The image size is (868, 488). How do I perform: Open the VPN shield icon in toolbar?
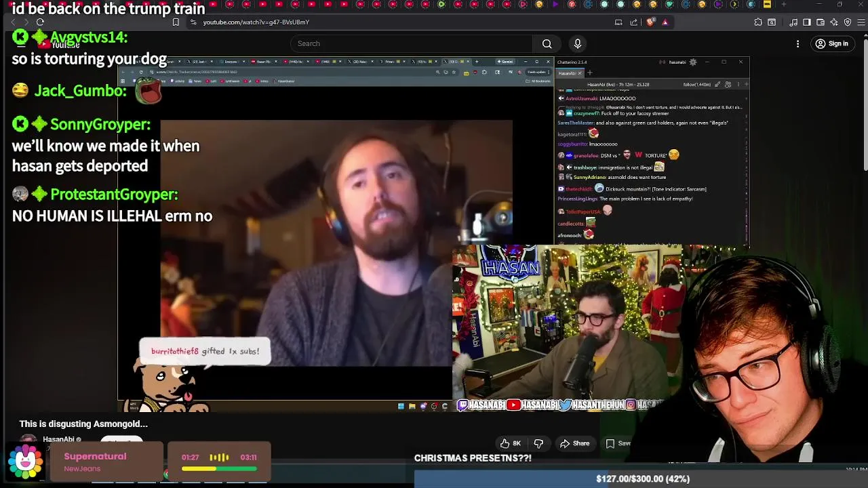tap(848, 22)
